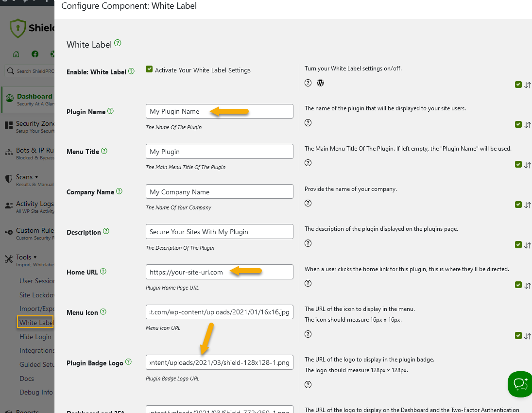
Task: Focus the Menu Icon URL field
Action: 219,312
